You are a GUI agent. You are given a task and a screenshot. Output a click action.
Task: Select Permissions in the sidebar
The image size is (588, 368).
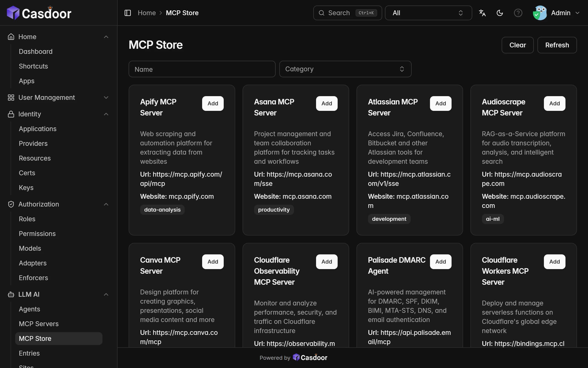pyautogui.click(x=37, y=234)
